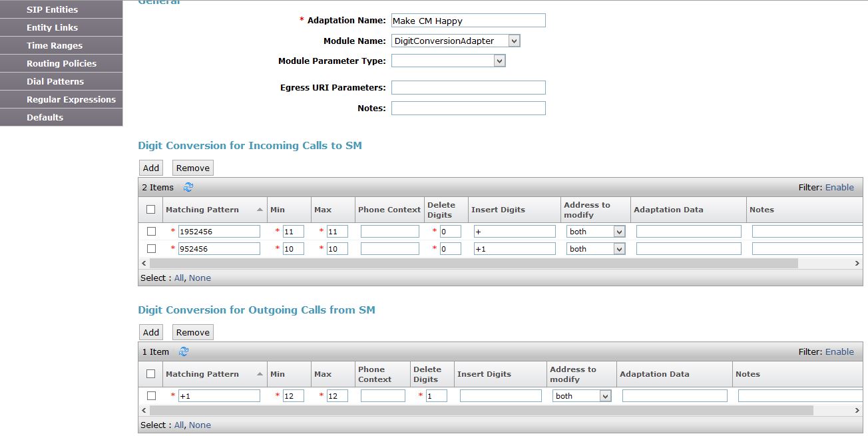
Task: Sort incoming table by Matching Pattern arrow
Action: point(260,210)
